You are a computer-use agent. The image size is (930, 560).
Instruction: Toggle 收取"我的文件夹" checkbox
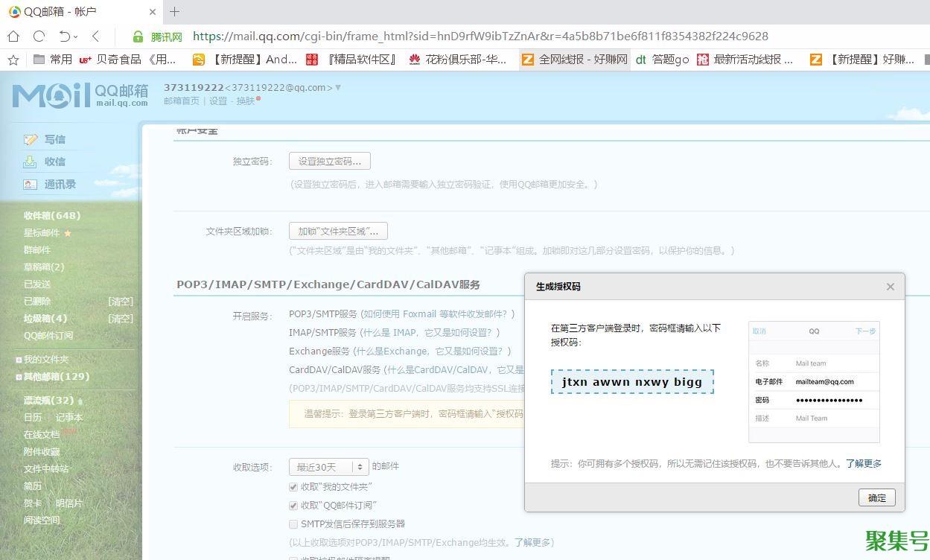point(293,487)
